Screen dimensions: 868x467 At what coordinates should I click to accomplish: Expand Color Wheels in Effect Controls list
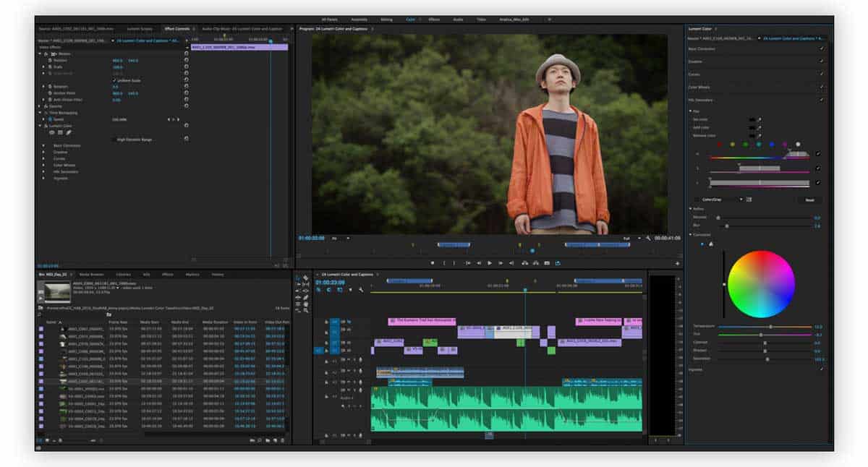click(44, 165)
